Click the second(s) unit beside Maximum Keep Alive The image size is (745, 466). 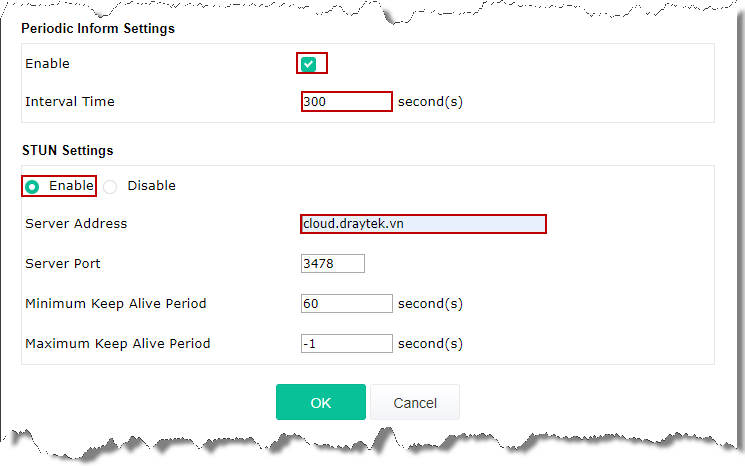[430, 343]
